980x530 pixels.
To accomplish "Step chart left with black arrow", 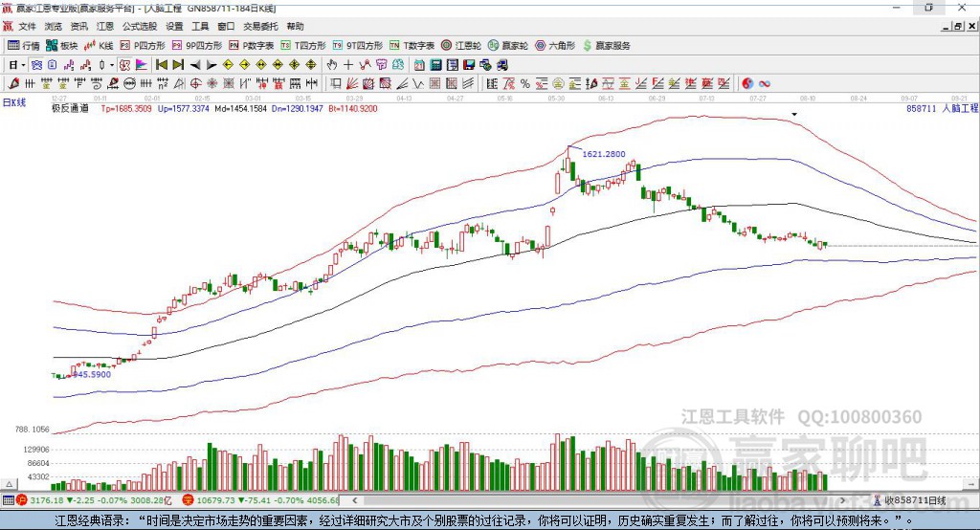I will (195, 65).
